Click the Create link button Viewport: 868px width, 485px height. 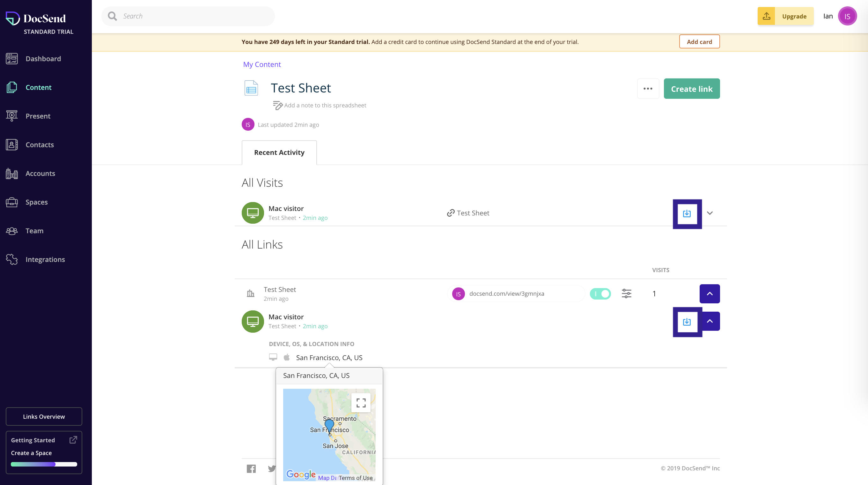point(691,89)
